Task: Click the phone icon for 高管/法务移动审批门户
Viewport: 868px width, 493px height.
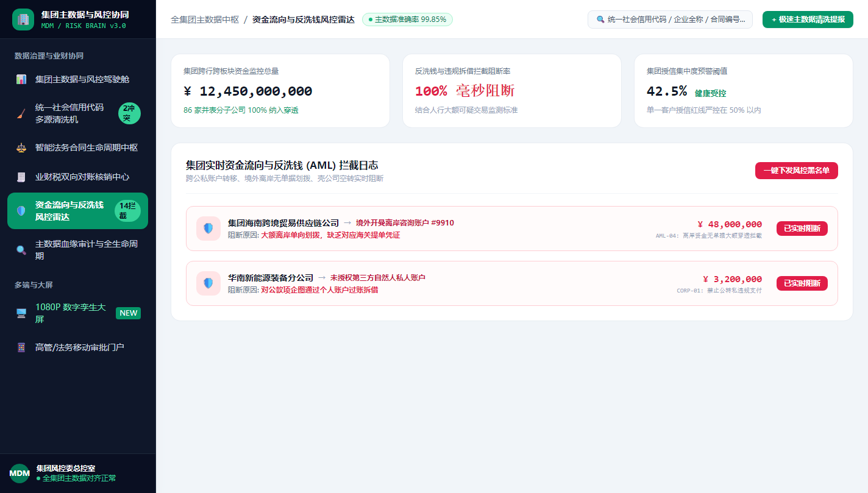Action: click(21, 347)
